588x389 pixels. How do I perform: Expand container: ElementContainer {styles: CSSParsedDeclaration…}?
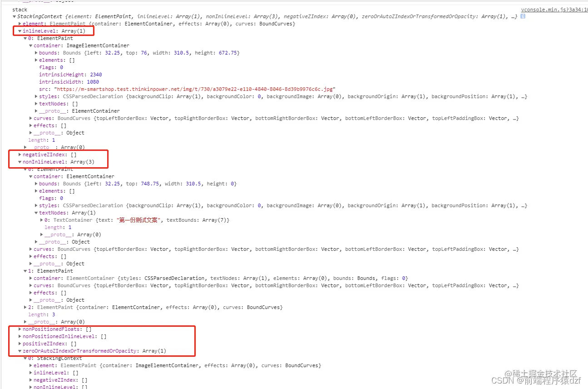pos(30,278)
